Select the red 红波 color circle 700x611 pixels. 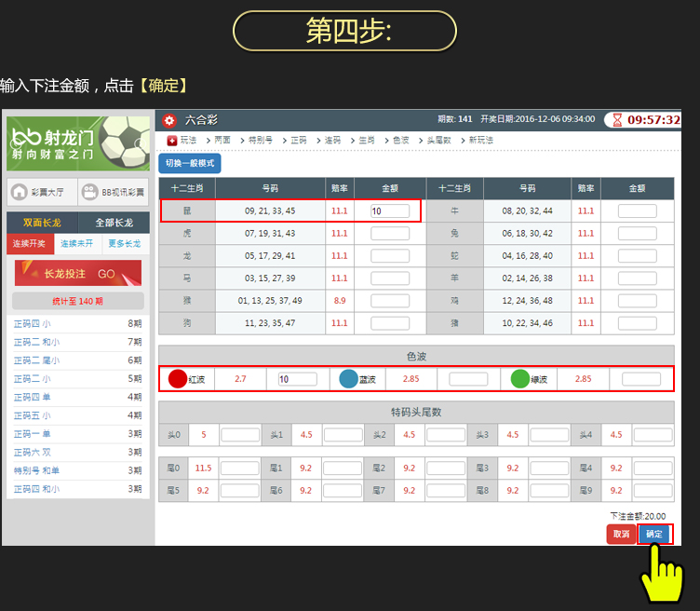click(x=177, y=379)
